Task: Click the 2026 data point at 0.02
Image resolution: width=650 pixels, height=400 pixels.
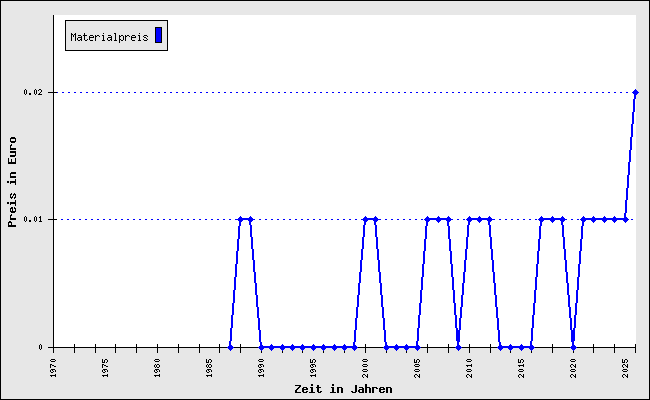Action: click(635, 92)
